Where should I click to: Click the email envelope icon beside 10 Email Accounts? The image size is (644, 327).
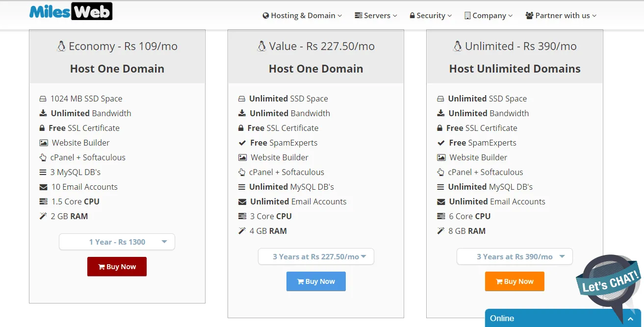click(43, 187)
